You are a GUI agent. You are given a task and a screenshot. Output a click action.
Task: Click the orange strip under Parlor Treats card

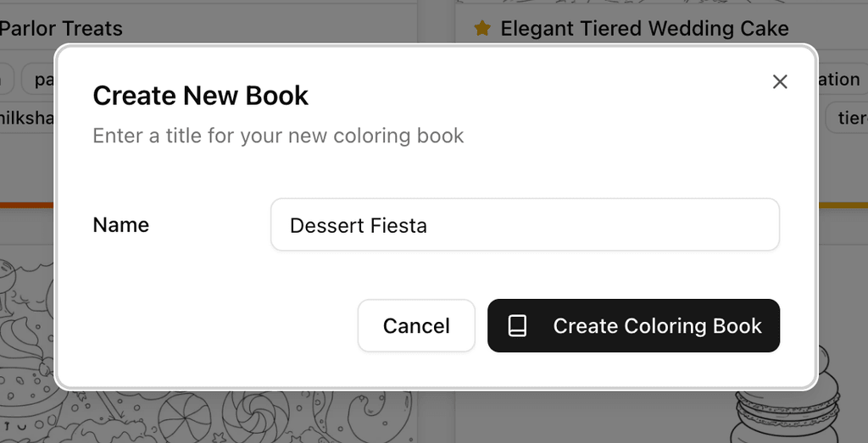pos(27,205)
